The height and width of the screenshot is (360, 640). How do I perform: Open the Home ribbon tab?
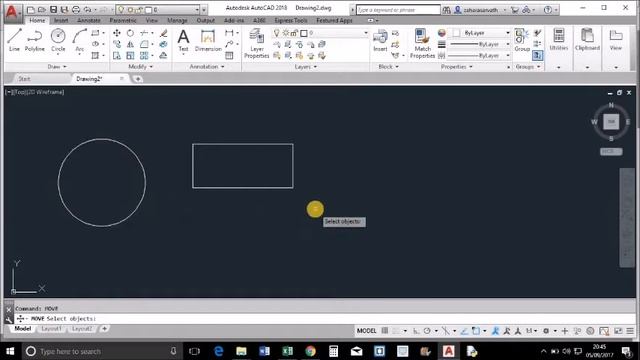click(x=37, y=20)
